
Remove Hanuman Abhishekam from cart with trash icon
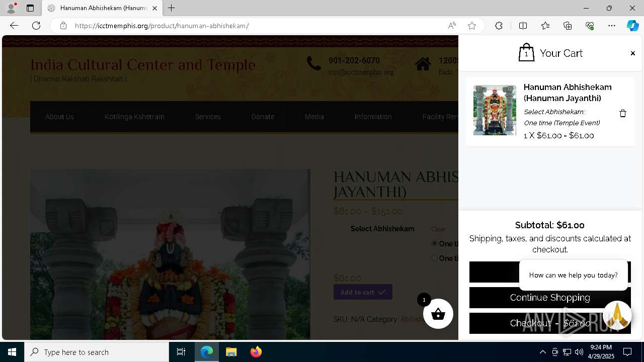tap(622, 113)
